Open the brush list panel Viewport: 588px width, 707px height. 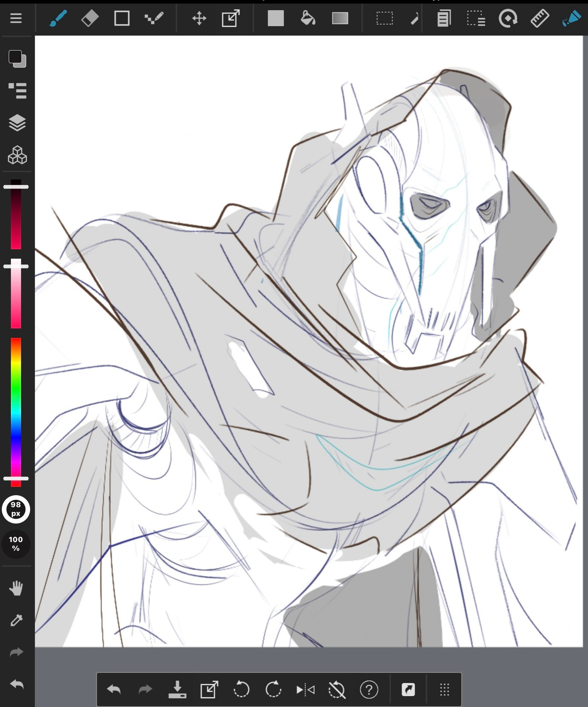17,90
